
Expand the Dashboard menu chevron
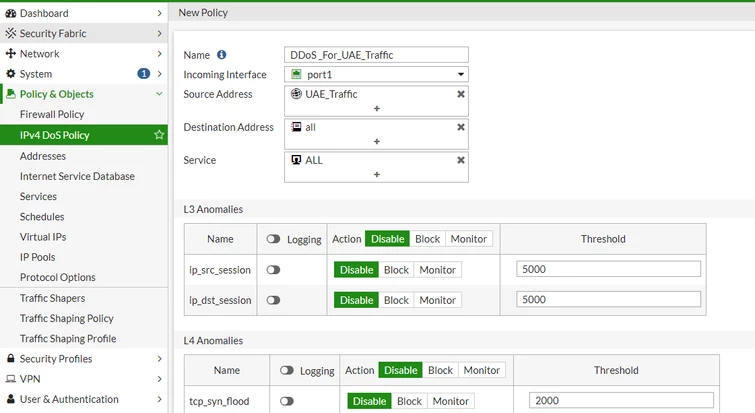(159, 13)
